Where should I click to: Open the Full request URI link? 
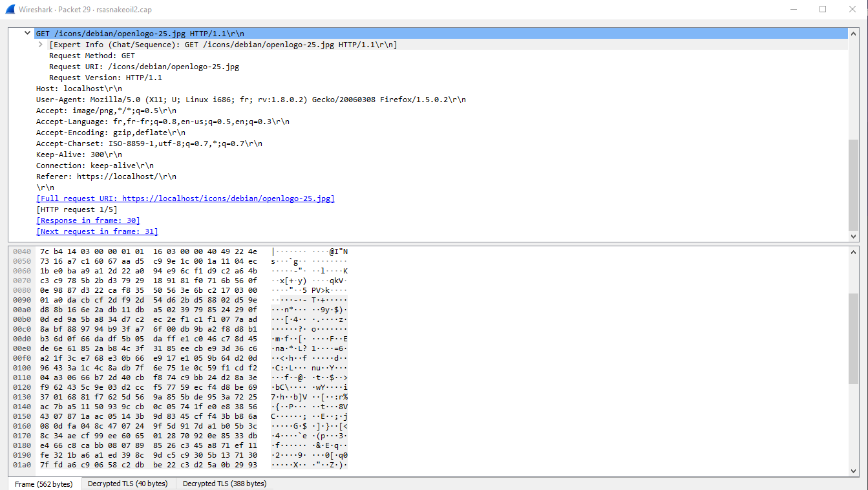pyautogui.click(x=185, y=198)
